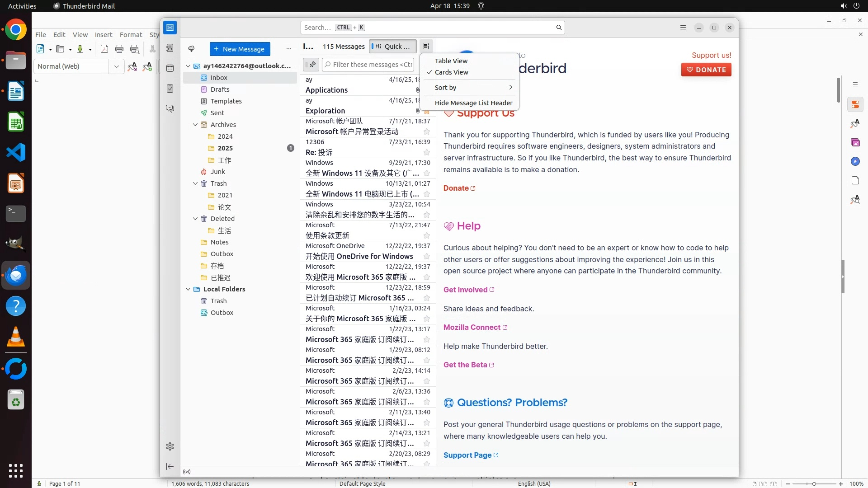Select Table View from the menu
This screenshot has width=868, height=488.
pyautogui.click(x=451, y=61)
